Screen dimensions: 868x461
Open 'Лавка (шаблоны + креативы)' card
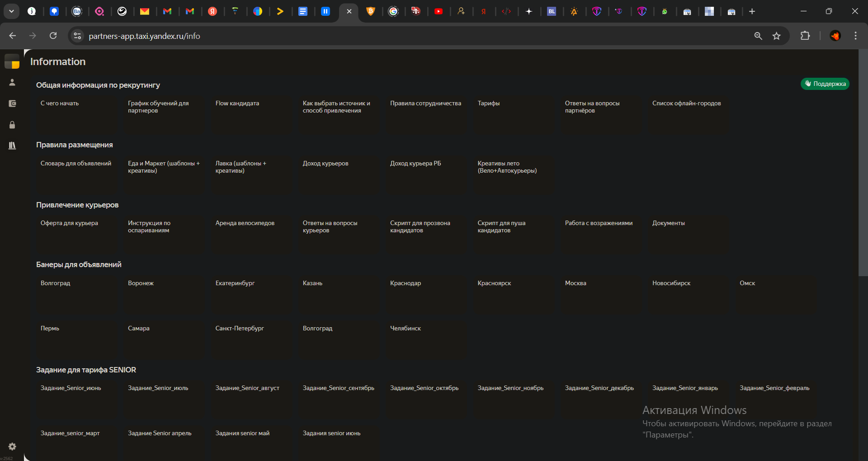pos(251,174)
